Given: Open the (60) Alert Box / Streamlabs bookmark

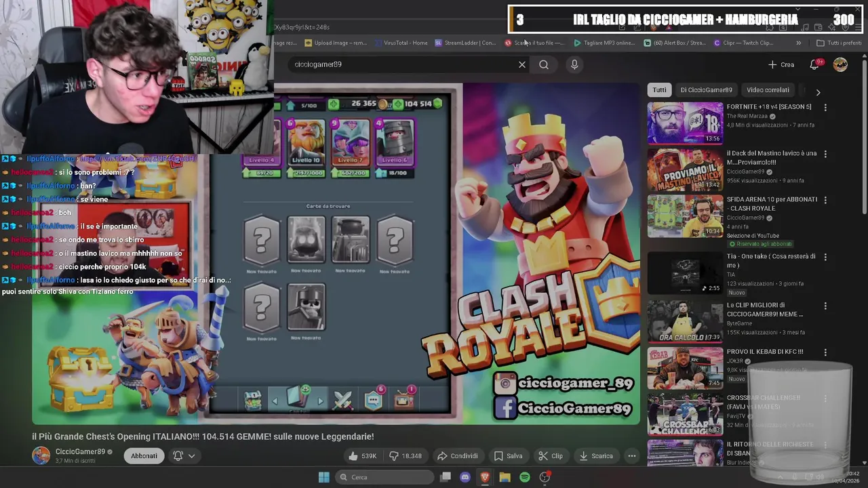Looking at the screenshot, I should 675,43.
